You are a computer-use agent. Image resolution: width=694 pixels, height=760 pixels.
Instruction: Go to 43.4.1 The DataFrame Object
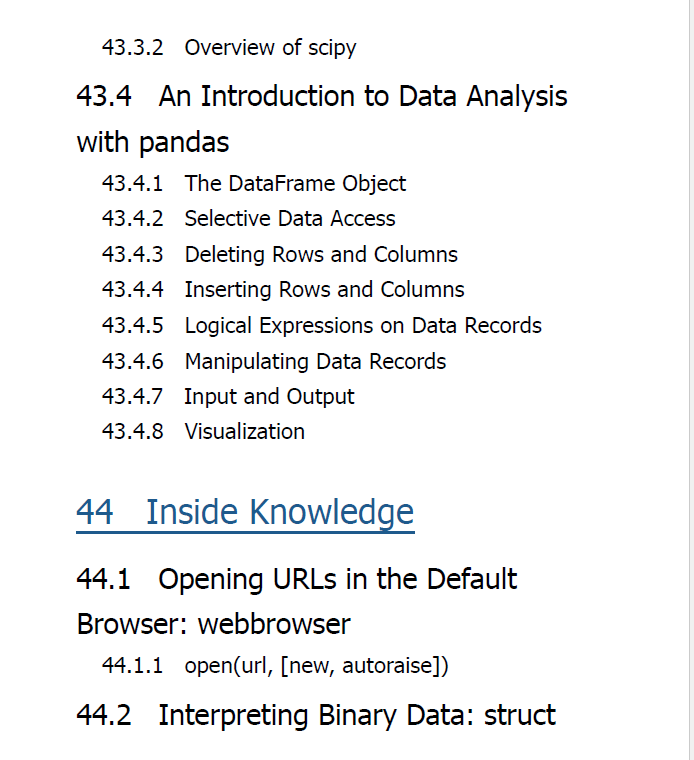(x=253, y=183)
